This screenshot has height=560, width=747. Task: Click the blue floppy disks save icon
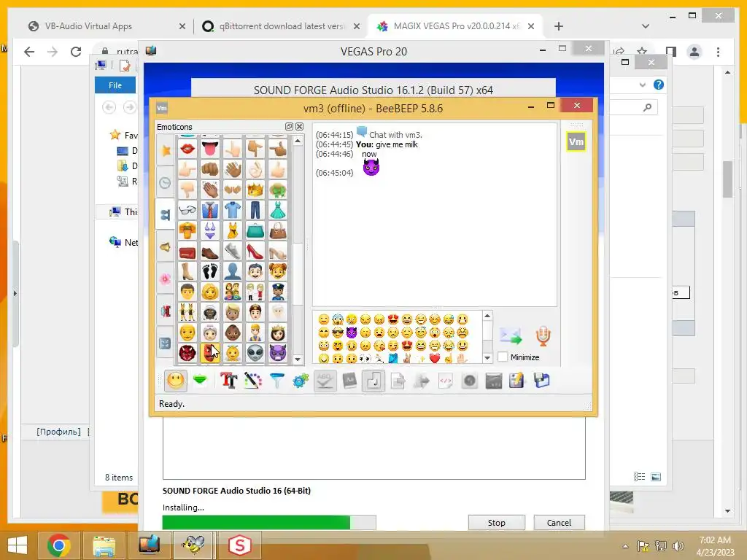pos(542,381)
